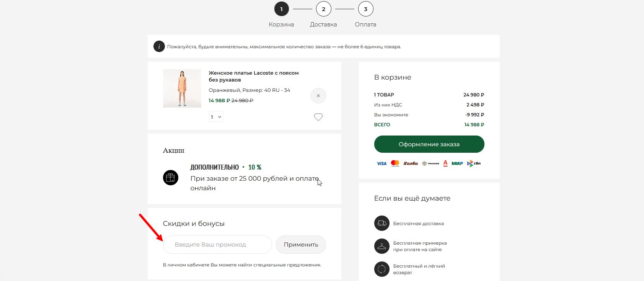Click the return arrows icon
The width and height of the screenshot is (644, 281).
pyautogui.click(x=382, y=269)
